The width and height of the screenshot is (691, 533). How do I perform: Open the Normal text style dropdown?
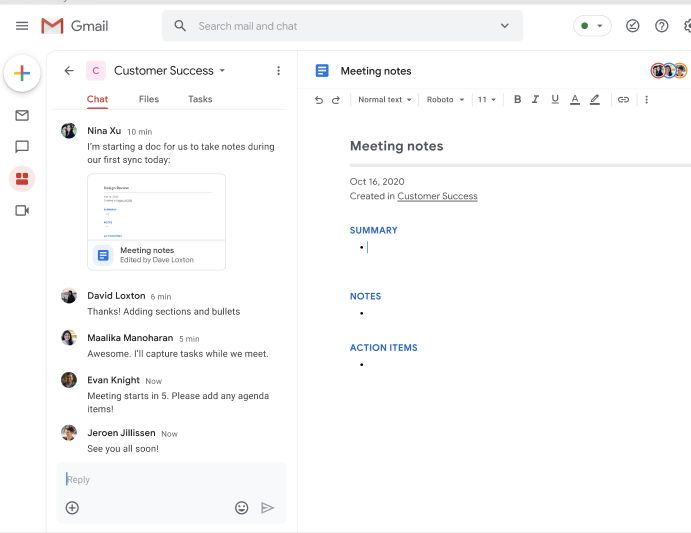tap(384, 100)
